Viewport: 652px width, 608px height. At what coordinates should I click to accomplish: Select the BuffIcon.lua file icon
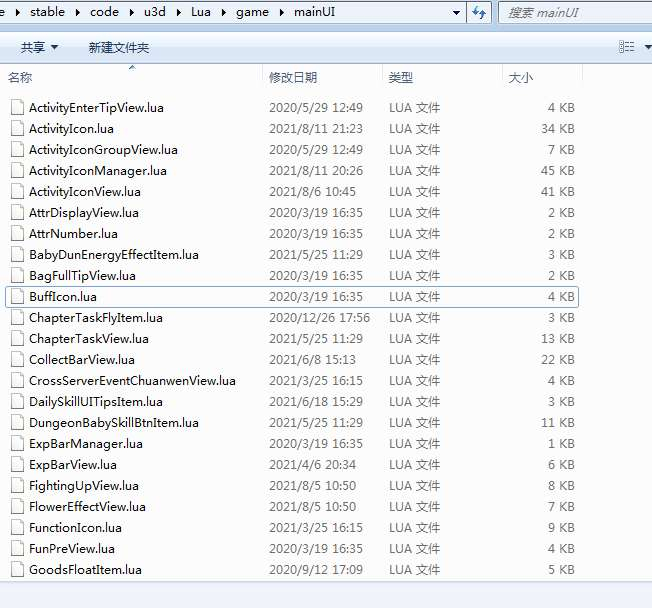click(x=17, y=297)
